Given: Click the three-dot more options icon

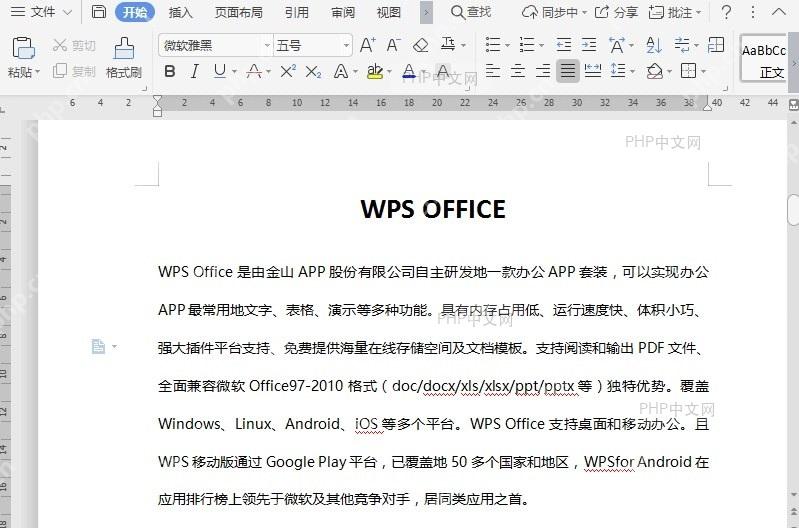Looking at the screenshot, I should click(x=752, y=12).
